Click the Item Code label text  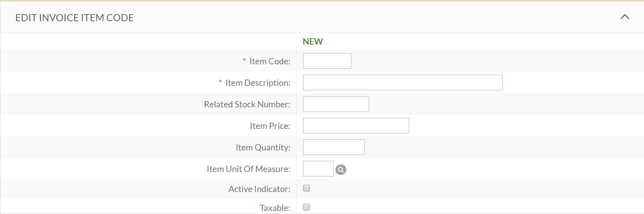(270, 61)
